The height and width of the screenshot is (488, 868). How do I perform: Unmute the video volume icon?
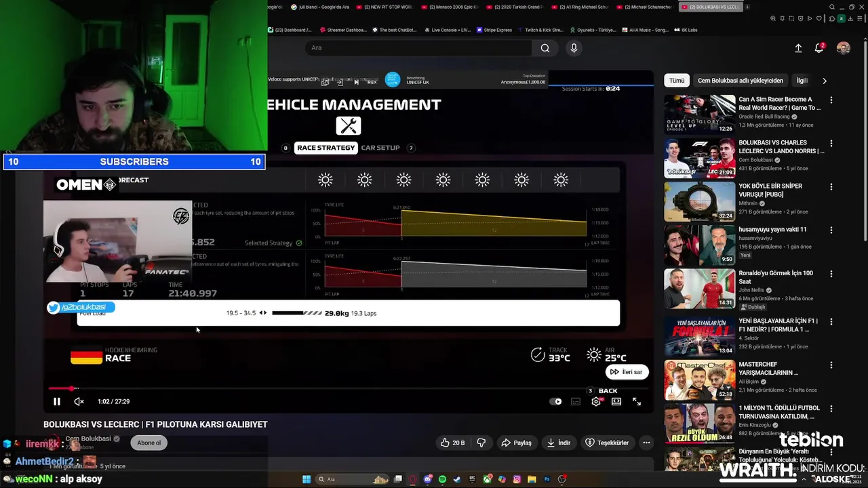pyautogui.click(x=79, y=401)
